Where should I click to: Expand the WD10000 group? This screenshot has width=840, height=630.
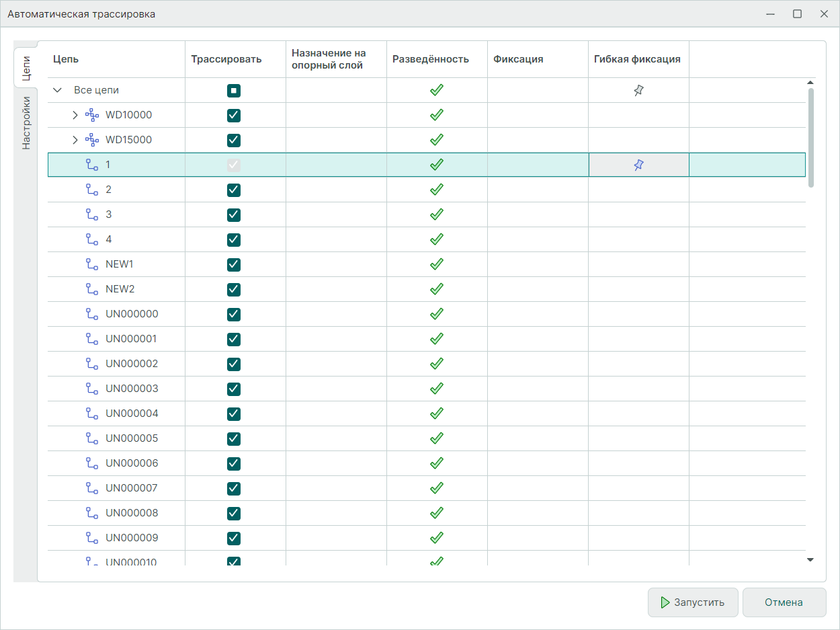(x=75, y=115)
